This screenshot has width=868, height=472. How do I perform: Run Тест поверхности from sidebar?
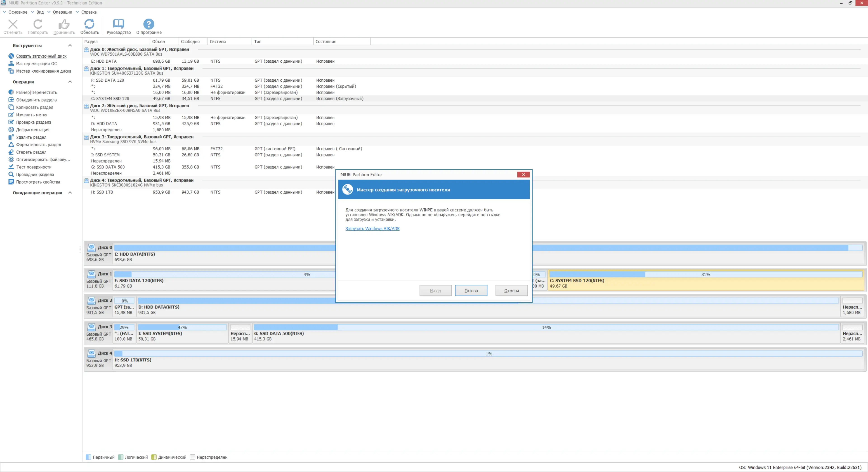tap(34, 167)
